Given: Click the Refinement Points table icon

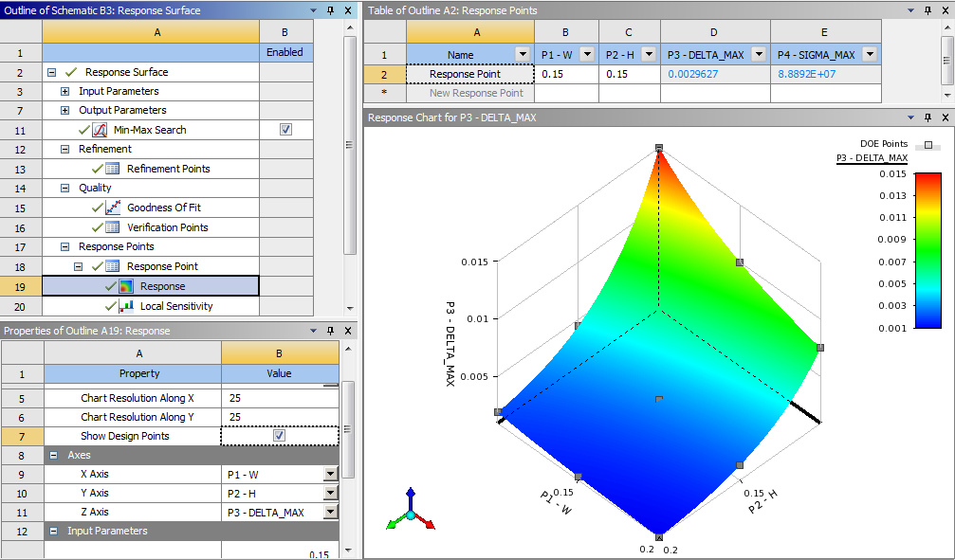Looking at the screenshot, I should tap(112, 169).
